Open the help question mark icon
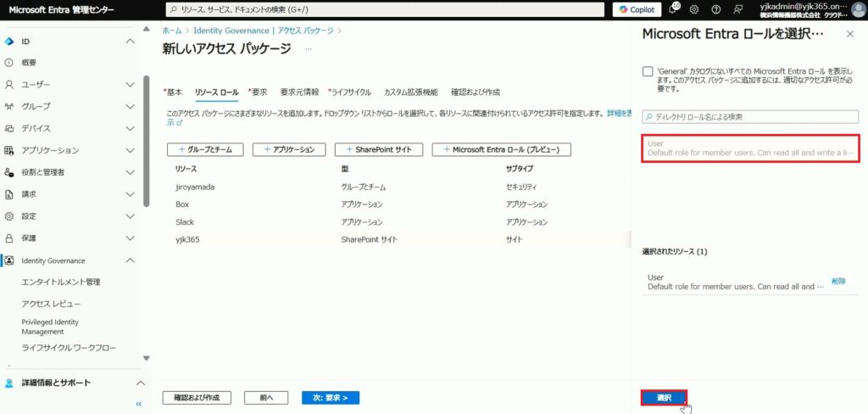 715,9
